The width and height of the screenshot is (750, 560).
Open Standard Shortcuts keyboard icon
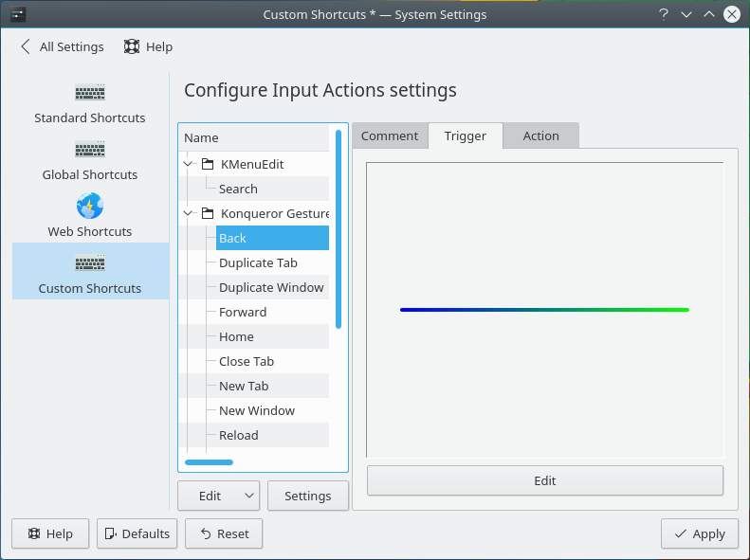pos(90,93)
